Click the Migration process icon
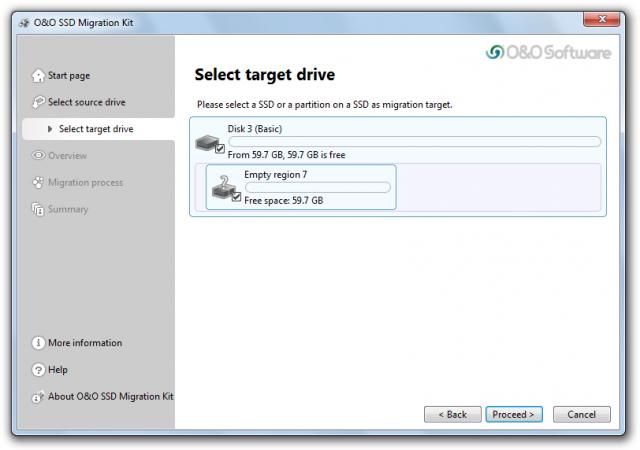Image resolution: width=640 pixels, height=450 pixels. [x=38, y=182]
